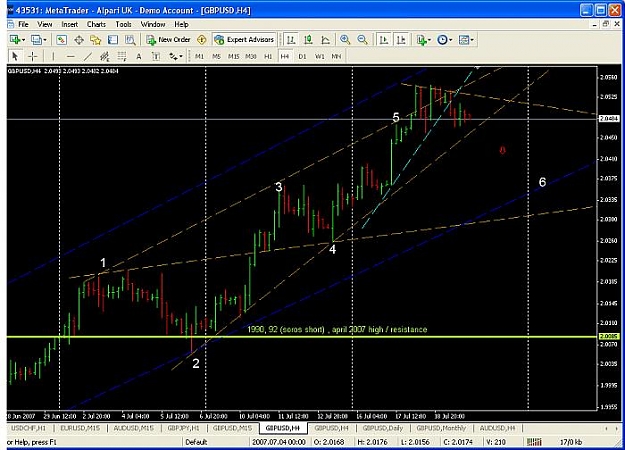The height and width of the screenshot is (450, 625).
Task: Open the Charts menu
Action: pos(96,24)
